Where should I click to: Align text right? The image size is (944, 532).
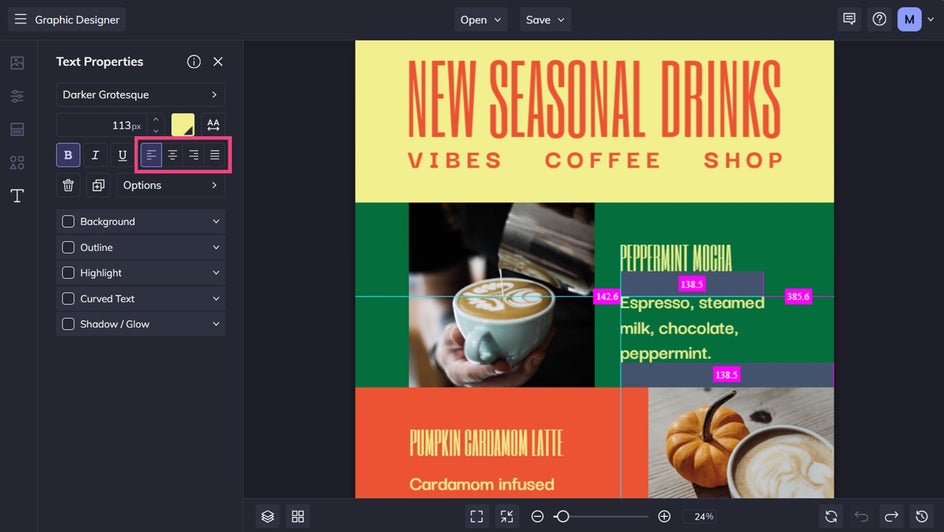click(x=193, y=155)
